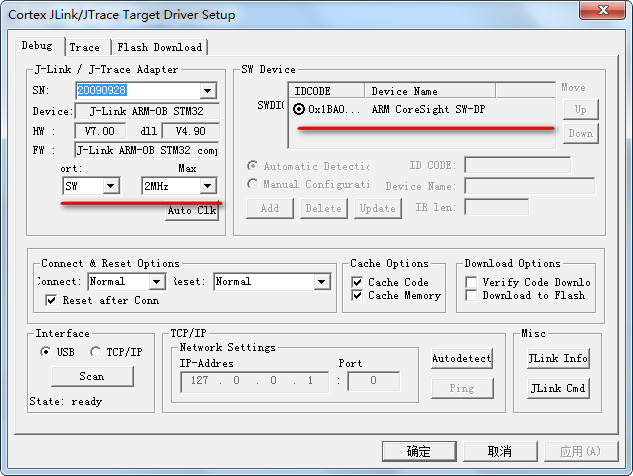Click the Auto Clk button
Screen dimensions: 633x476
coord(192,210)
